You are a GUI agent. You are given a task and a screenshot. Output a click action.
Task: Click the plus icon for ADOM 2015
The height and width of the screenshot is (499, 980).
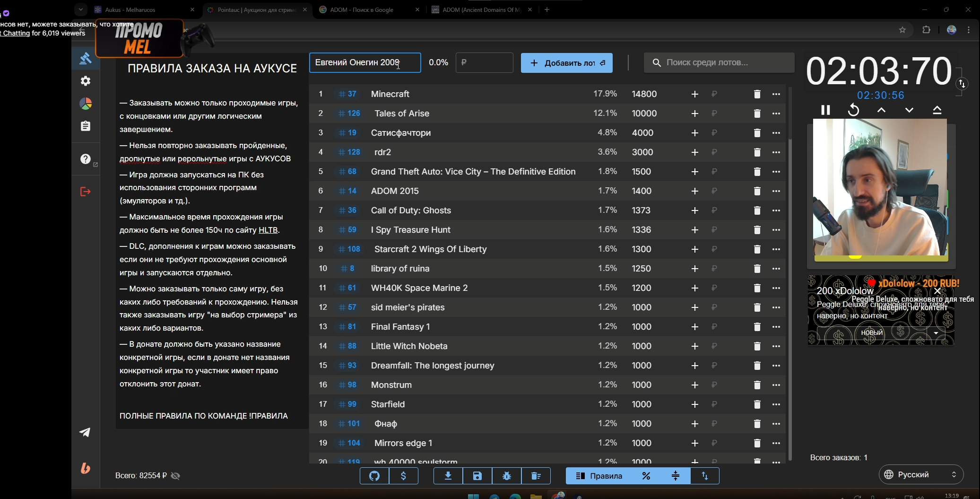click(694, 191)
